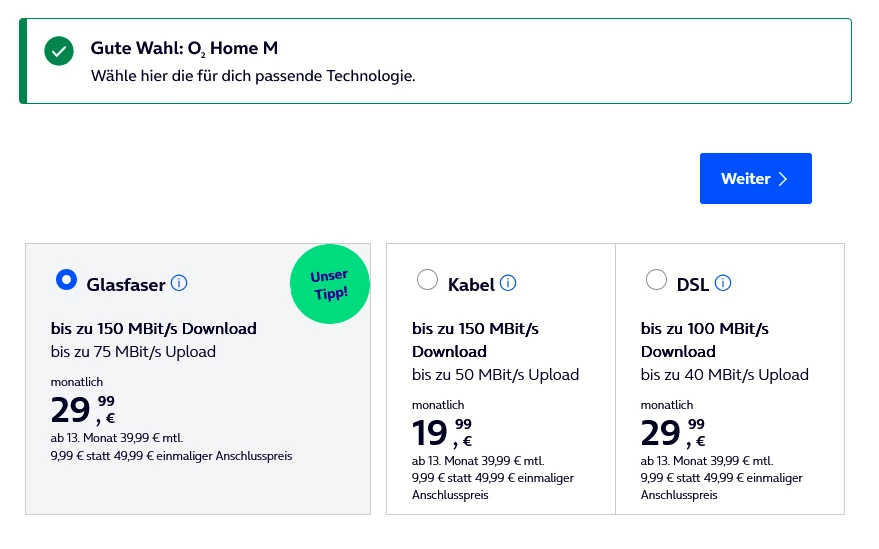Click the Glasfaser 29,99 € monthly price
This screenshot has height=549, width=879.
[x=83, y=410]
